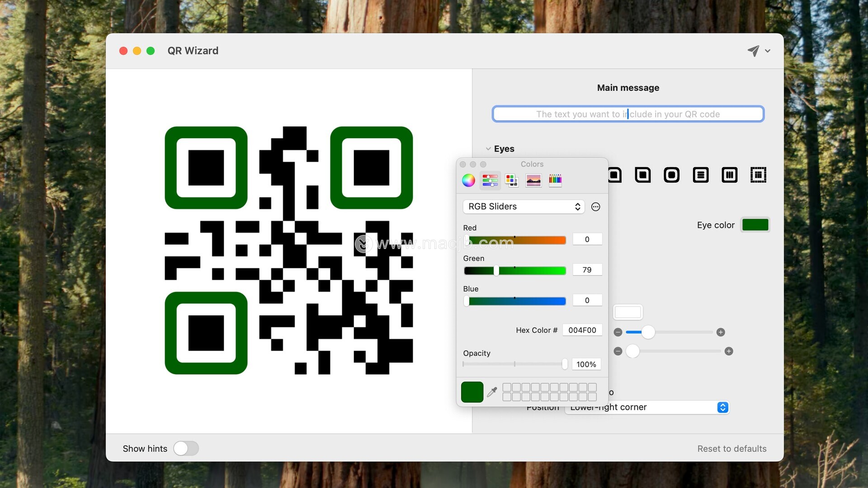The width and height of the screenshot is (868, 488).
Task: Click the Opacity percentage field
Action: coord(586,364)
